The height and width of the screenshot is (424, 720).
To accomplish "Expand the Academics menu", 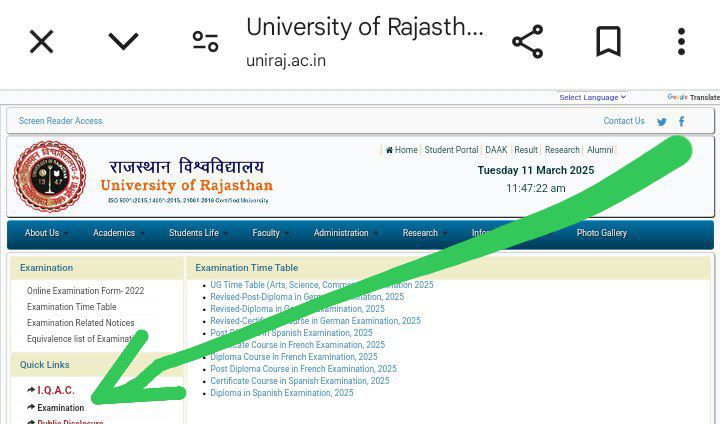I will (x=118, y=233).
